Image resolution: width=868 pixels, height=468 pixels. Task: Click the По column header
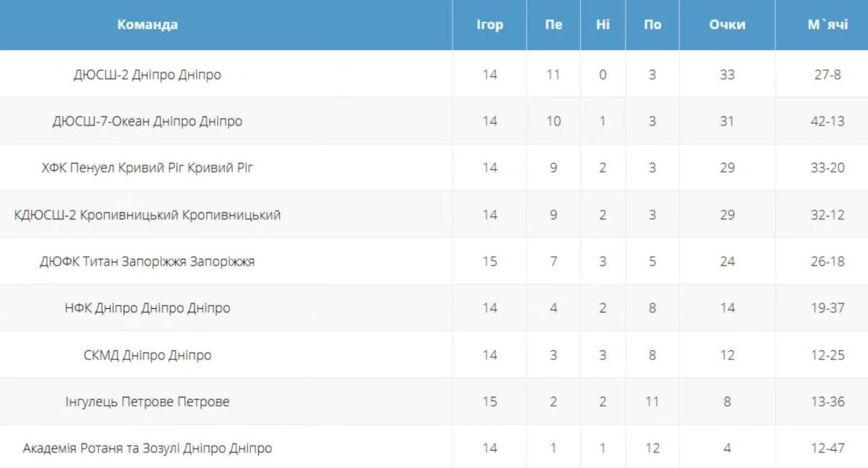point(652,25)
